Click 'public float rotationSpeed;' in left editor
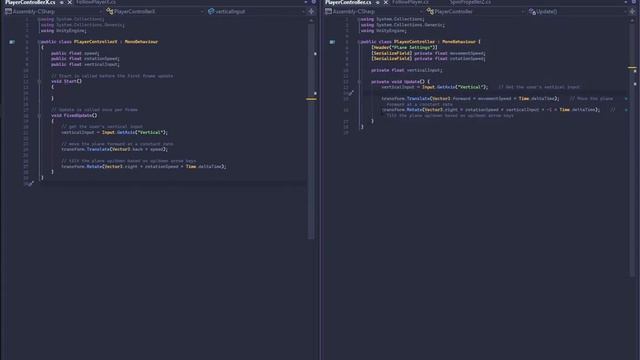Viewport: 640px width, 360px height. coord(85,59)
